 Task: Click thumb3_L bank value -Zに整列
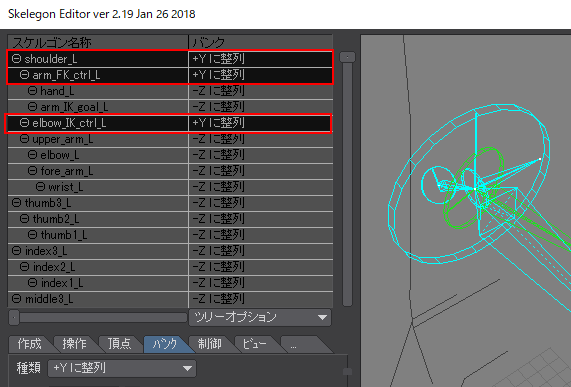coord(218,203)
